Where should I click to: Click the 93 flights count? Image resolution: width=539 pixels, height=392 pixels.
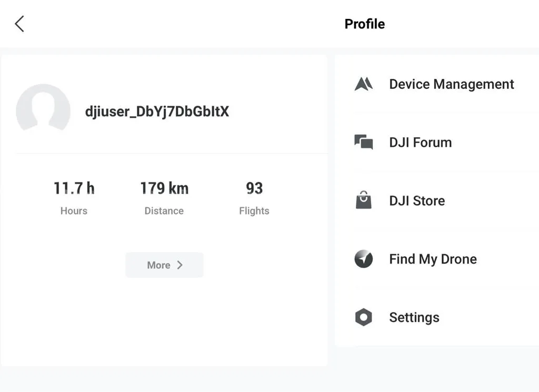(254, 188)
